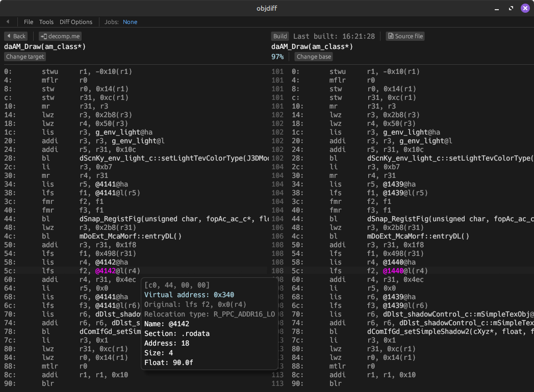Go Back to the symbol list
The height and width of the screenshot is (392, 534).
[16, 36]
